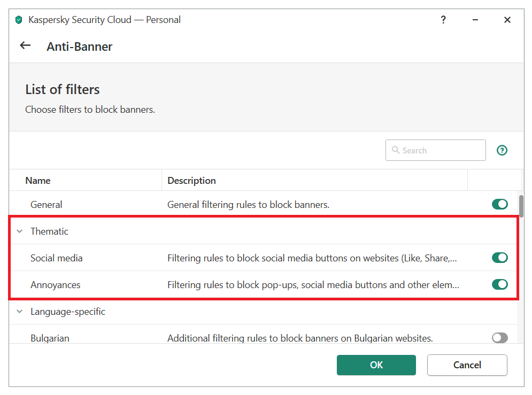Click the Kaspersky shield logo icon
This screenshot has height=395, width=532.
click(19, 20)
